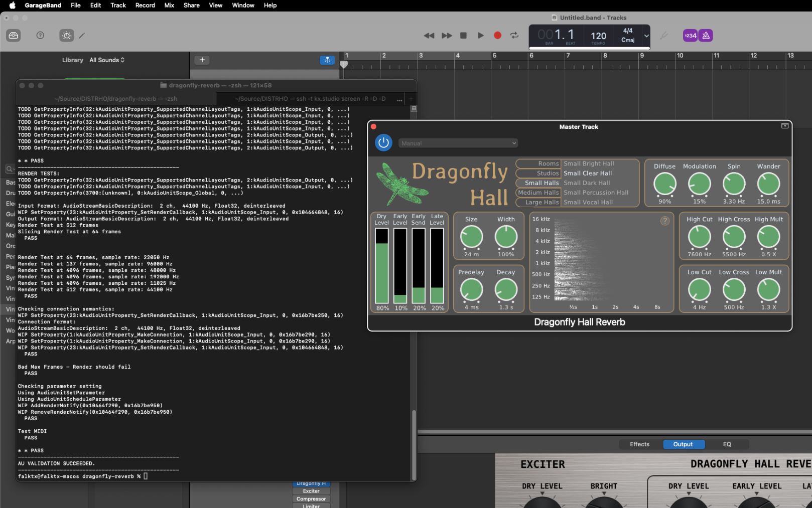Select the Rooms preset bank
Screen dimensions: 812x508
[538, 164]
